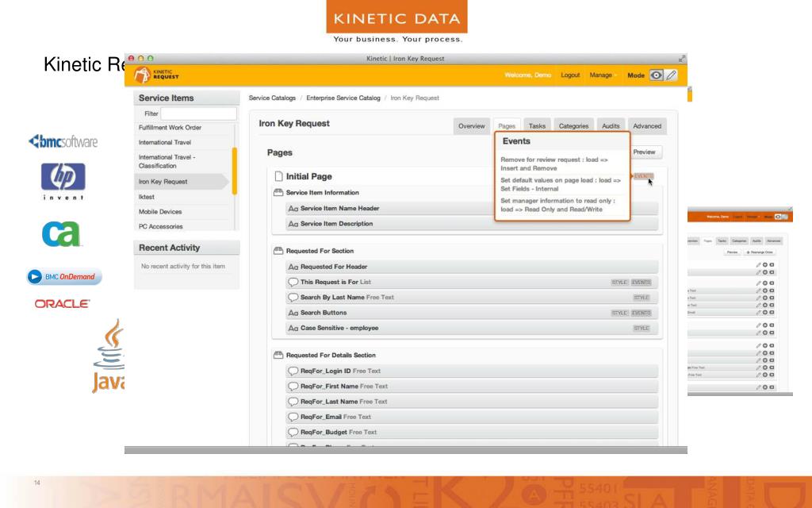
Task: Open the Categories tab
Action: pyautogui.click(x=574, y=126)
